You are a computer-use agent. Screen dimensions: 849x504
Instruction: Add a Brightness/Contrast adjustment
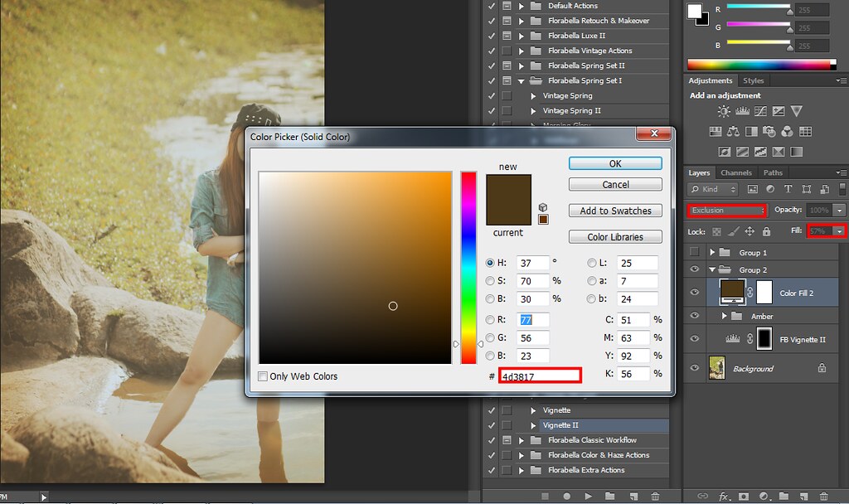pyautogui.click(x=724, y=111)
